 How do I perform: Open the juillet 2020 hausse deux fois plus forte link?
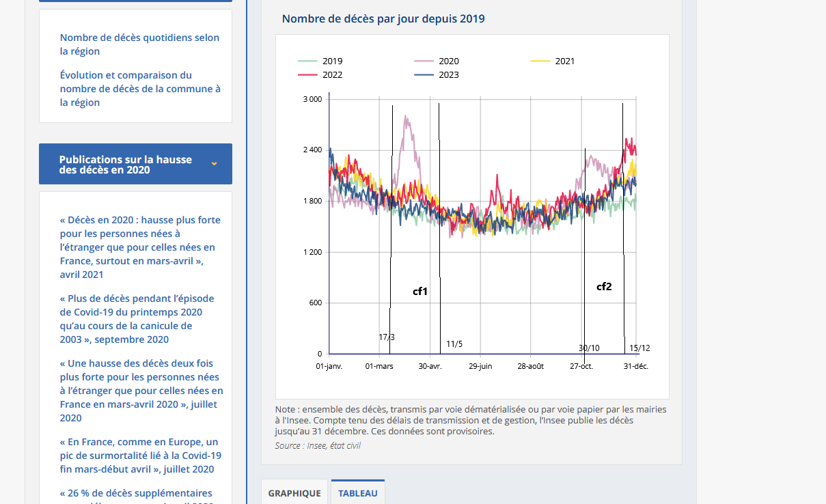(141, 391)
